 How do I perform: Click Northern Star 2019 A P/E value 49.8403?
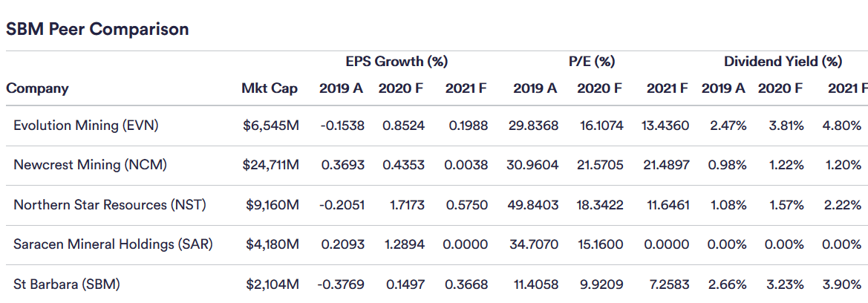[535, 204]
